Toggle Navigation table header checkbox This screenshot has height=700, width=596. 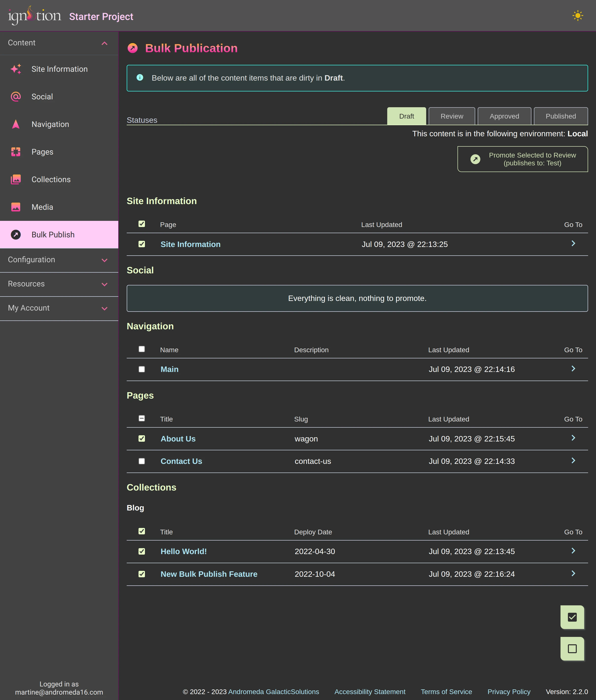(x=142, y=349)
